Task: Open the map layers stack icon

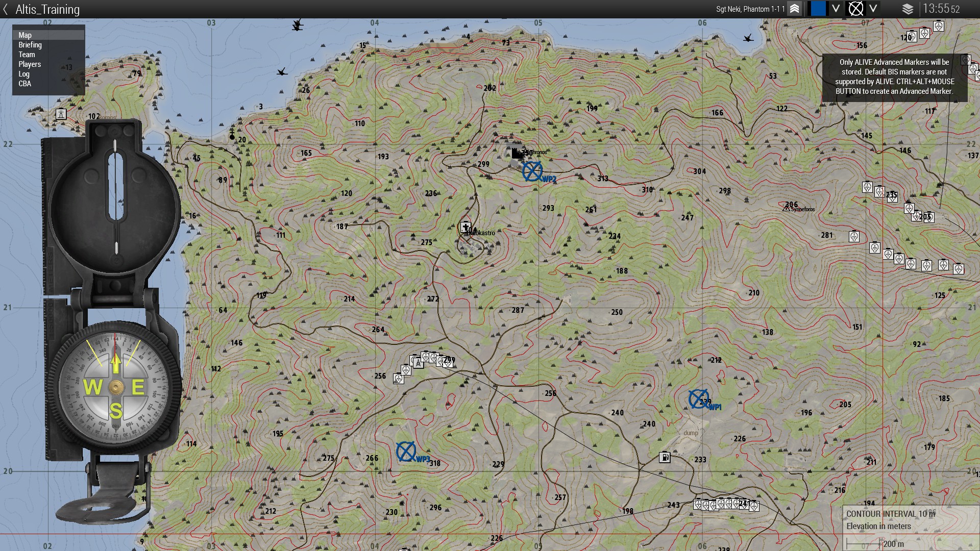Action: click(908, 9)
